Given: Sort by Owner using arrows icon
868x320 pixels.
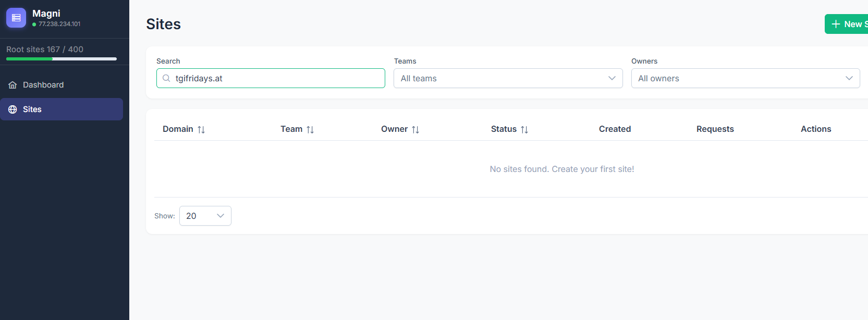Looking at the screenshot, I should coord(415,130).
